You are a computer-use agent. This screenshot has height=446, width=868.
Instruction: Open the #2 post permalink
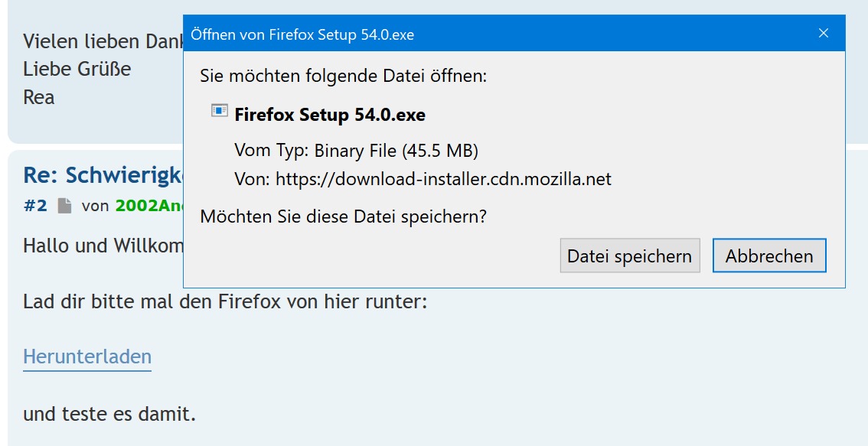click(x=35, y=206)
